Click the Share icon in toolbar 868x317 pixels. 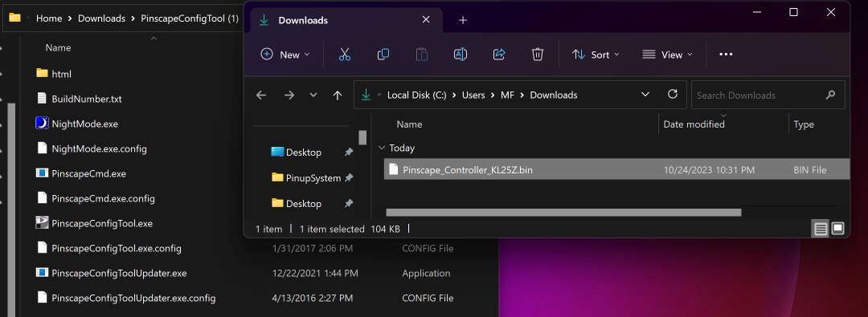(499, 55)
